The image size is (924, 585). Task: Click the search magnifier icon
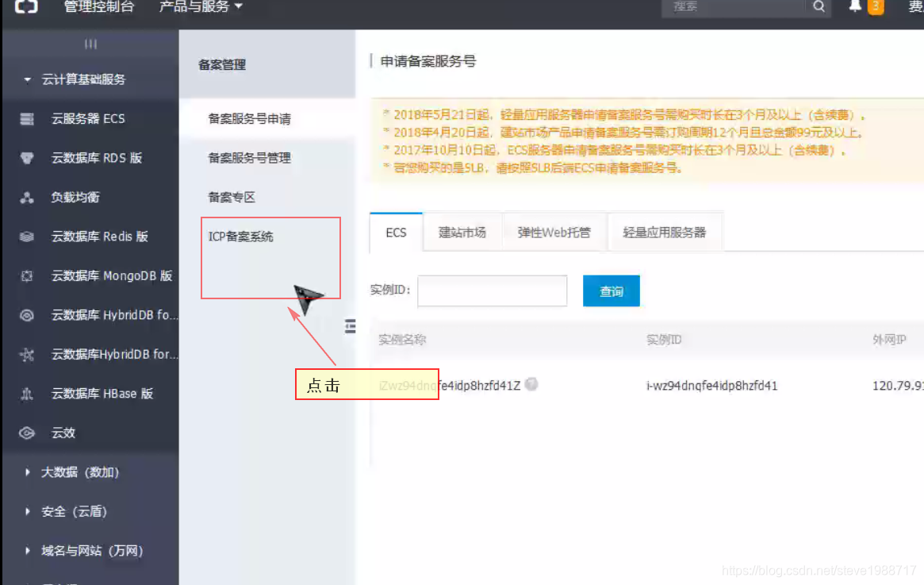pyautogui.click(x=819, y=7)
